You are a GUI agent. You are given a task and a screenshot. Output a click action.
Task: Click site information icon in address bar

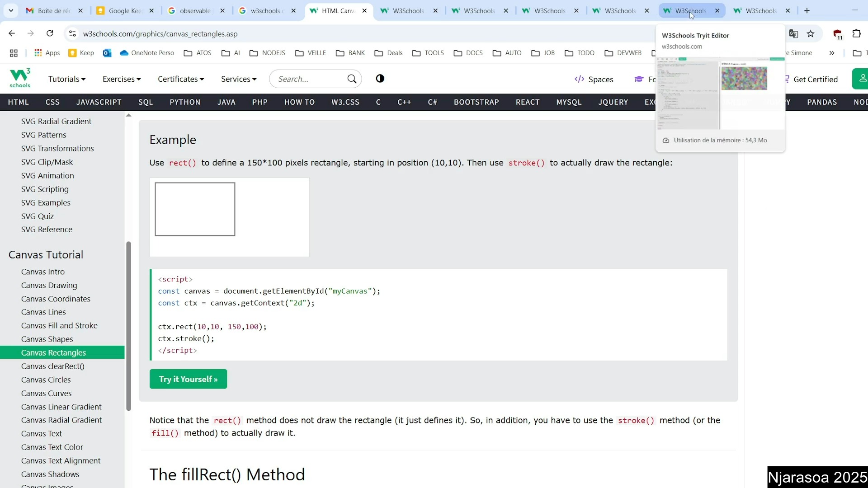[x=72, y=33]
